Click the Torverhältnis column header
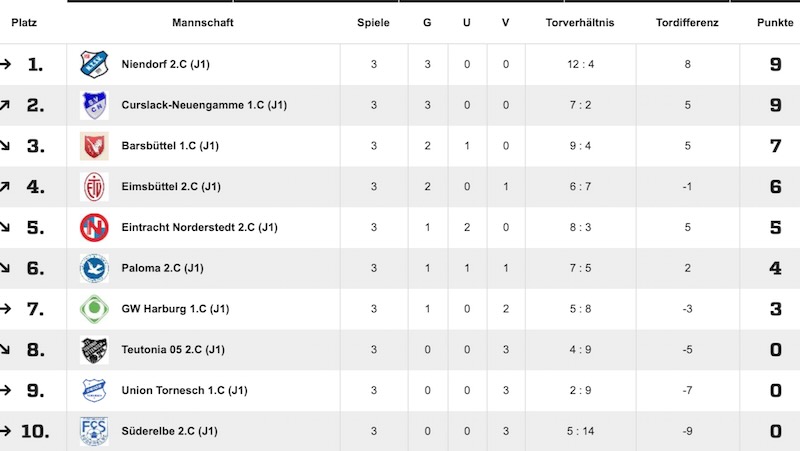This screenshot has height=451, width=800. 580,22
